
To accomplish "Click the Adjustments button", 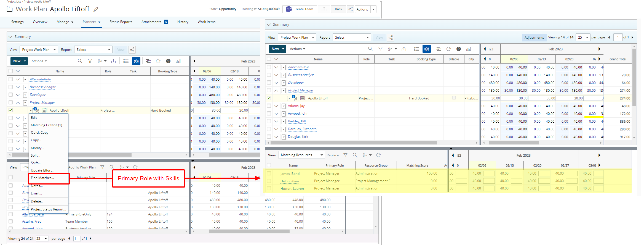I will [x=534, y=38].
